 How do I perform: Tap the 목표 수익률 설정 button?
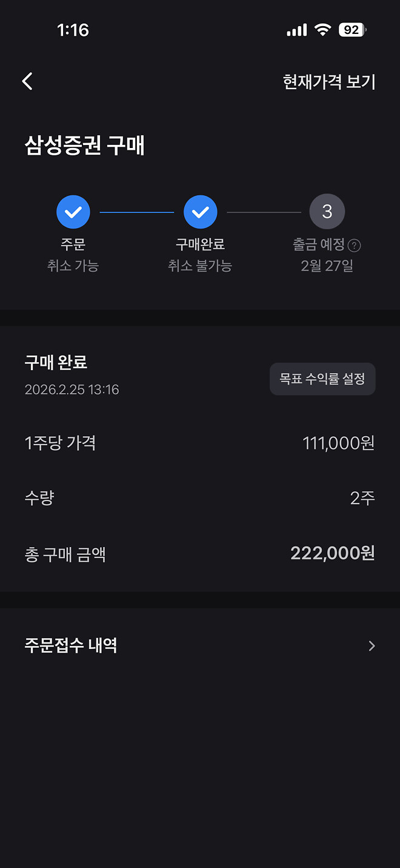pyautogui.click(x=322, y=378)
